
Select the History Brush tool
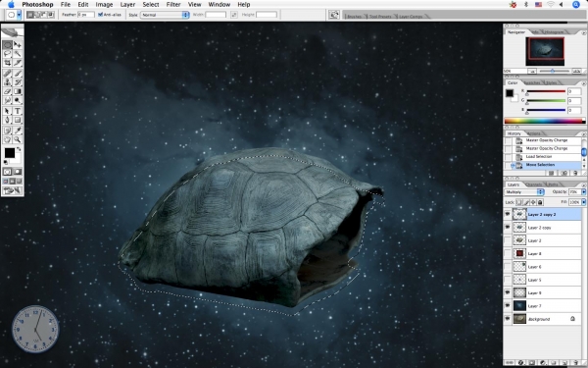(18, 82)
